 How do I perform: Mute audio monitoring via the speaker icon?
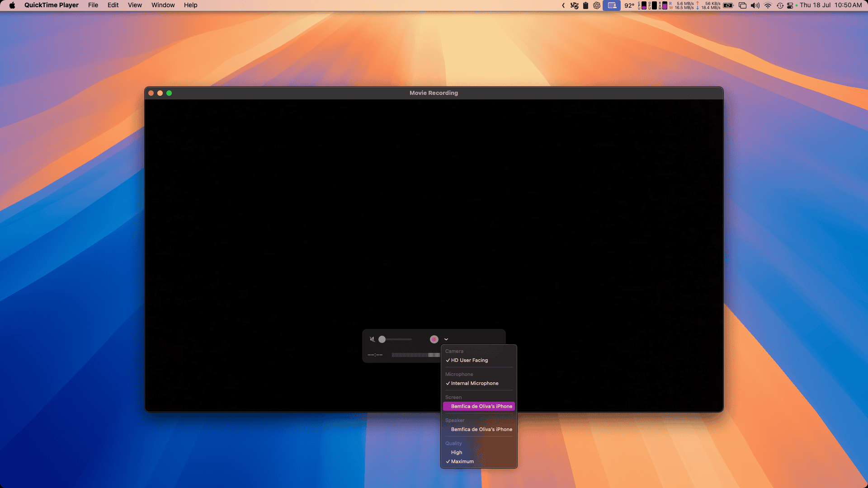coord(372,339)
